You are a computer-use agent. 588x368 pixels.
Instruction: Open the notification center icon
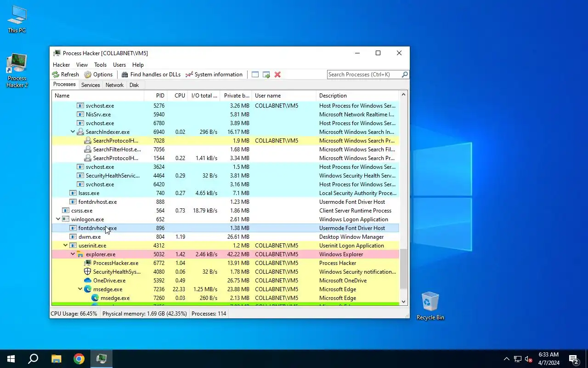click(x=574, y=359)
